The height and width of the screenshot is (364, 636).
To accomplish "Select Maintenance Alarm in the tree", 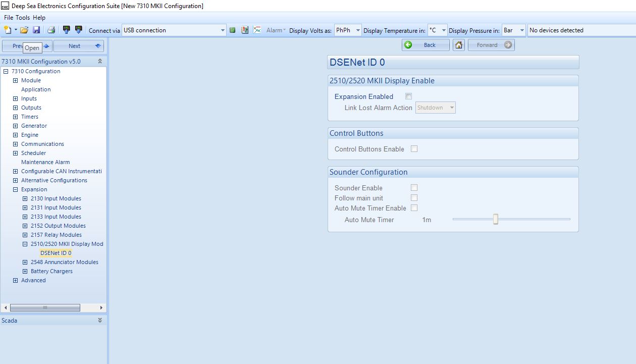I will pyautogui.click(x=45, y=162).
